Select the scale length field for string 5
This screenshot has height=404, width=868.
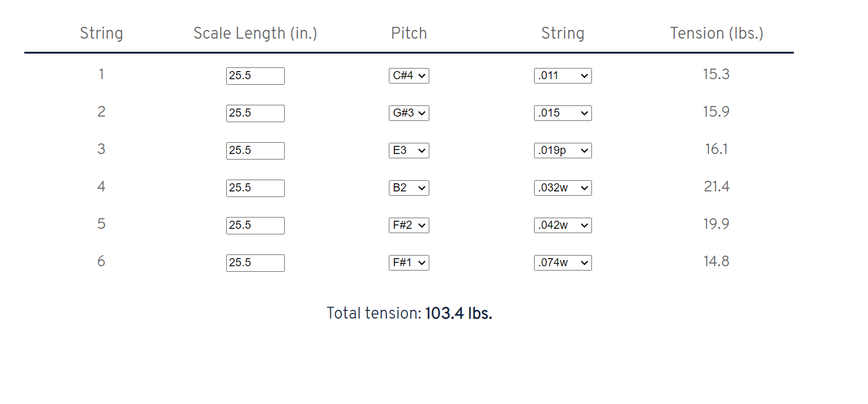pos(255,226)
